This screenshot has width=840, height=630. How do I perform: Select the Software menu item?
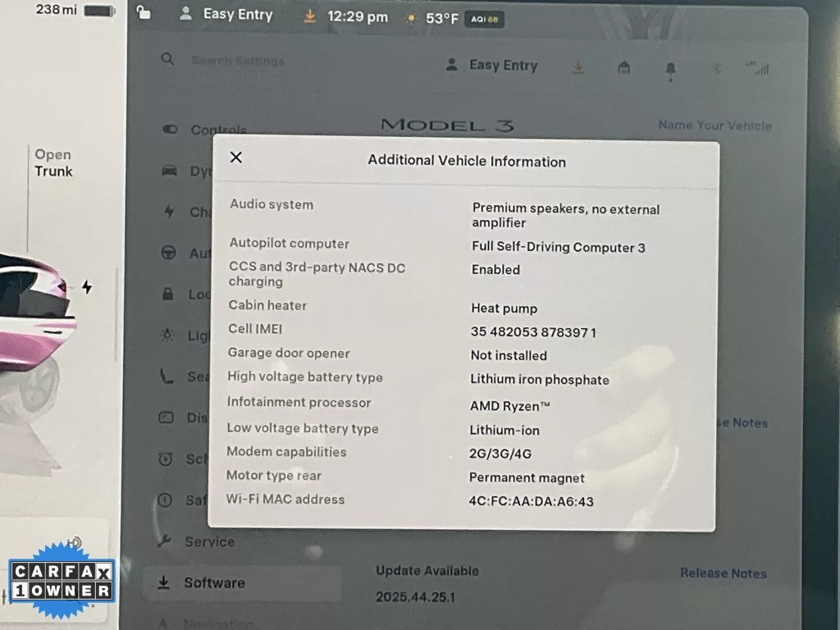213,582
